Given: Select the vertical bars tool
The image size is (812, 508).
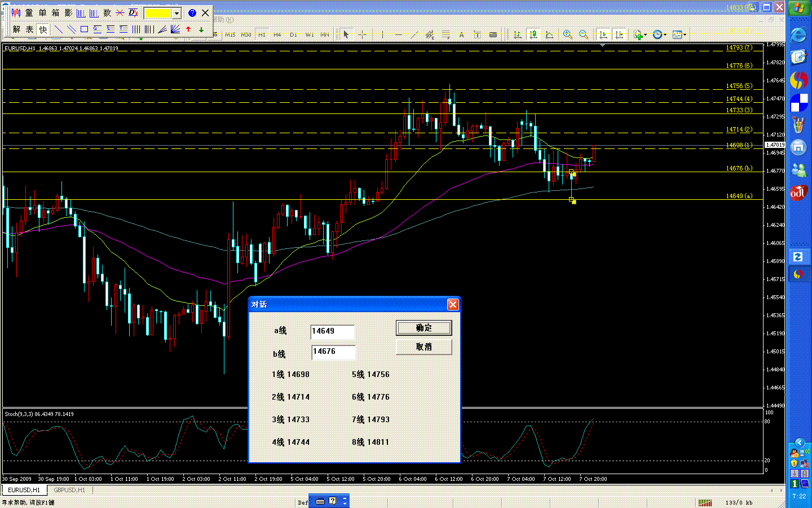Looking at the screenshot, I should point(136,29).
